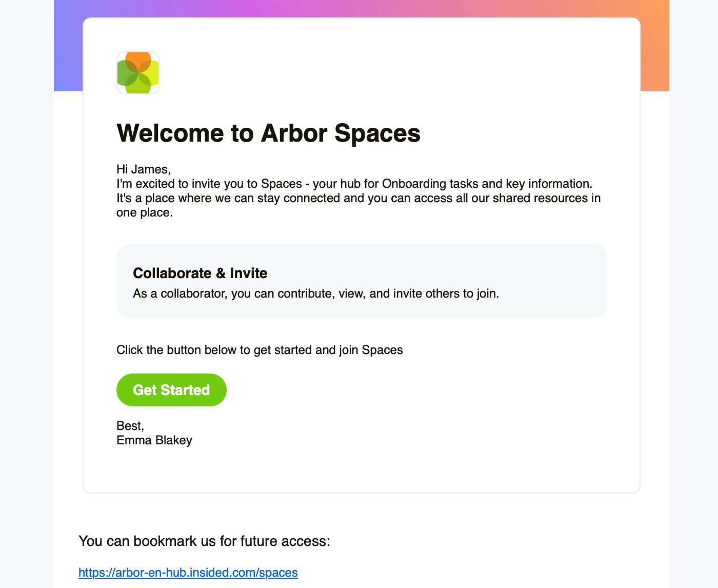Screen dimensions: 718x588
Task: Click the Arbor four-petal logo icon
Action: [x=138, y=73]
